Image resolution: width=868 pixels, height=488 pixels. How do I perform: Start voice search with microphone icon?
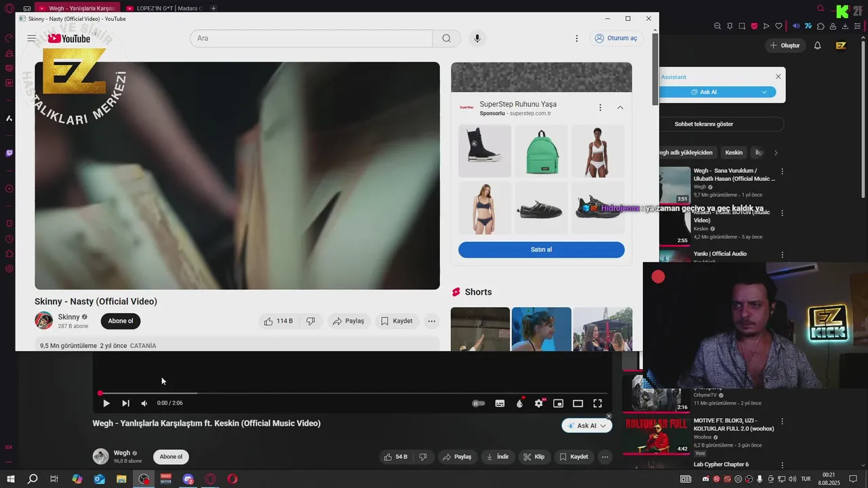[x=477, y=38]
